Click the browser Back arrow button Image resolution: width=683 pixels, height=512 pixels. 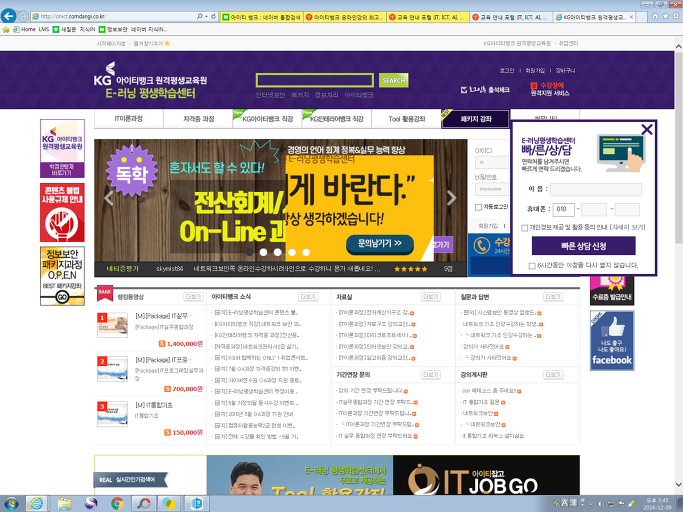(8, 16)
